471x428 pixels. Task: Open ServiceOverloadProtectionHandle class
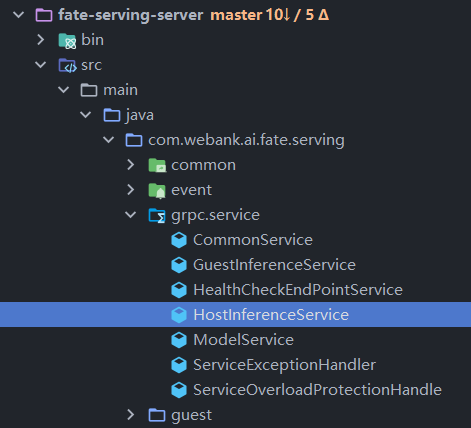click(317, 390)
